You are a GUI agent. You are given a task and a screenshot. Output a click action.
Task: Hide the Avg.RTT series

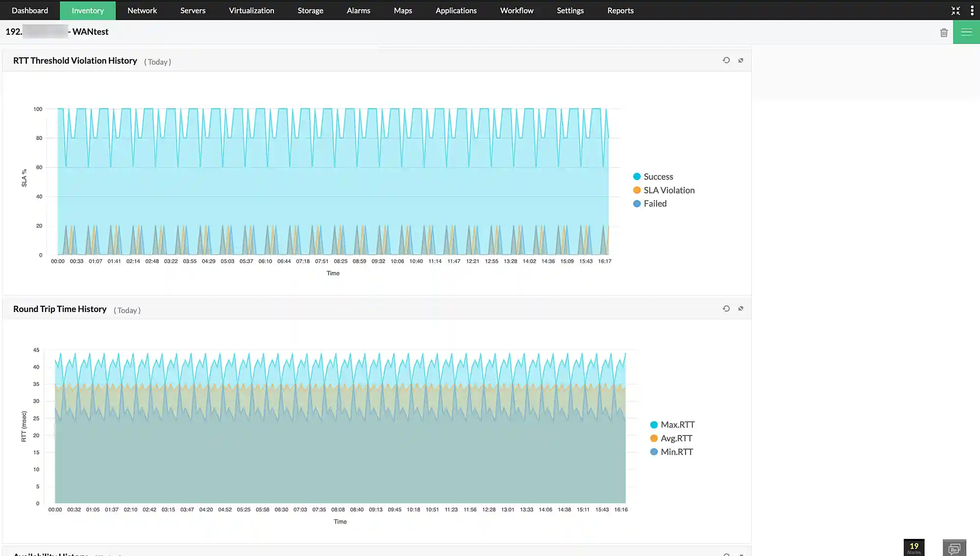pyautogui.click(x=676, y=438)
